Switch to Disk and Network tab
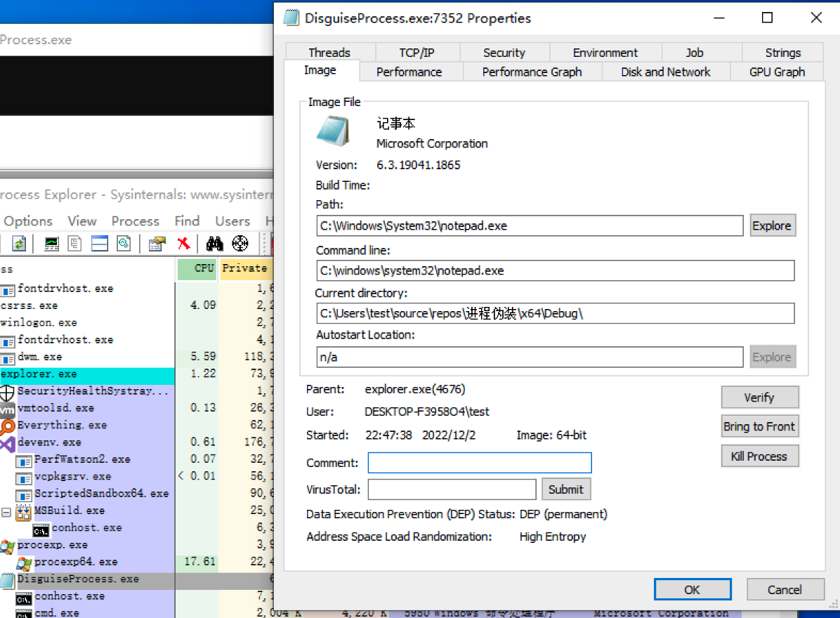This screenshot has width=840, height=618. click(x=665, y=72)
